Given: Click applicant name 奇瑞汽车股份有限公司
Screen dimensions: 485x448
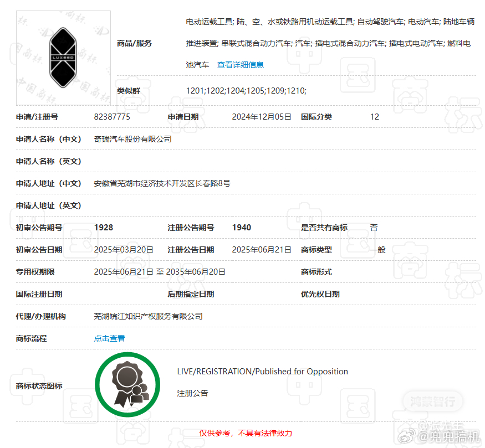Looking at the screenshot, I should click(x=132, y=139).
